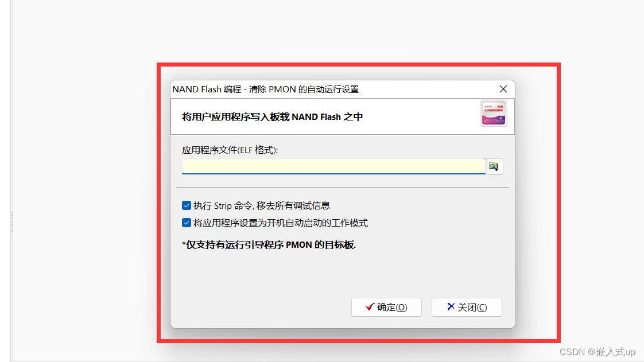The height and width of the screenshot is (362, 644).
Task: Click the red checkmark icon on 确定
Action: (x=370, y=306)
